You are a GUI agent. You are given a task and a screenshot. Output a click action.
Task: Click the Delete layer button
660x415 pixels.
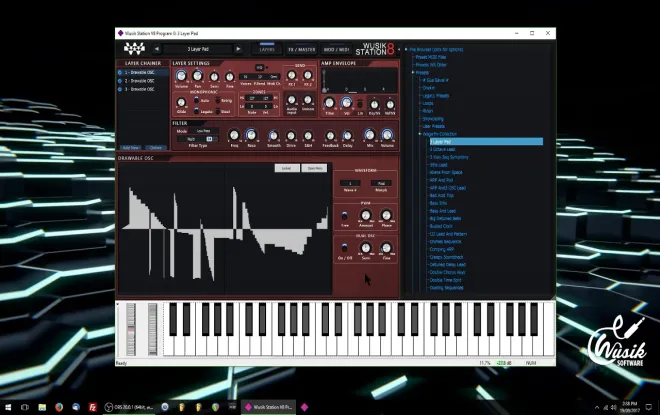click(x=156, y=148)
